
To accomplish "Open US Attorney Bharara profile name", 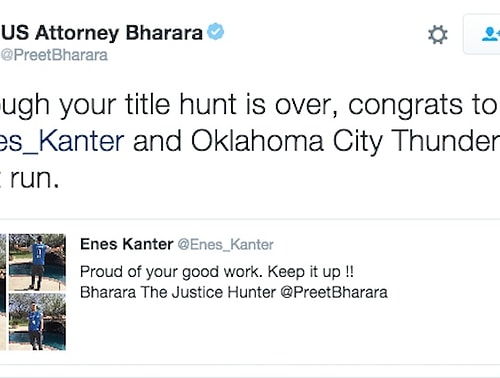I will click(x=102, y=33).
